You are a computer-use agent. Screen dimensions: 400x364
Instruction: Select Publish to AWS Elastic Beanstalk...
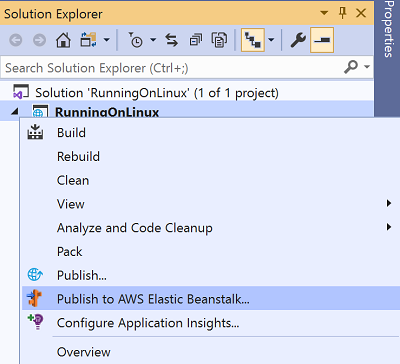coord(211,299)
